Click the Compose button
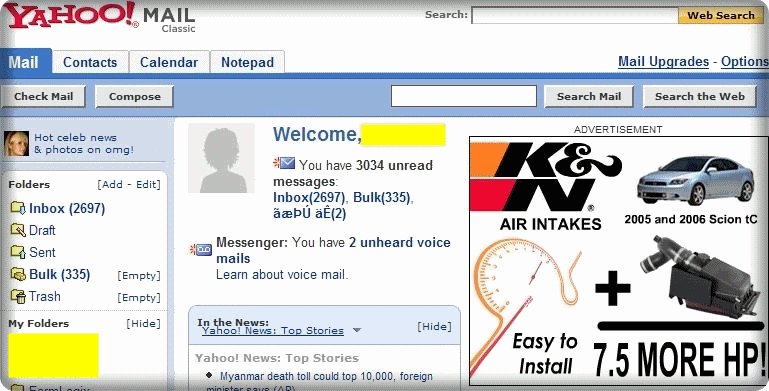This screenshot has height=391, width=769. pos(134,97)
